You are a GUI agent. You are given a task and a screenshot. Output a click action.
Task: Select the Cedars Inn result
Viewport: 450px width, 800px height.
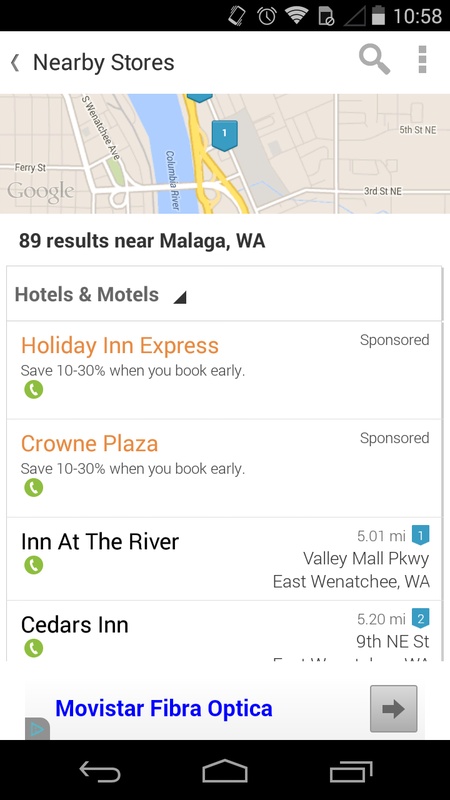pyautogui.click(x=224, y=631)
